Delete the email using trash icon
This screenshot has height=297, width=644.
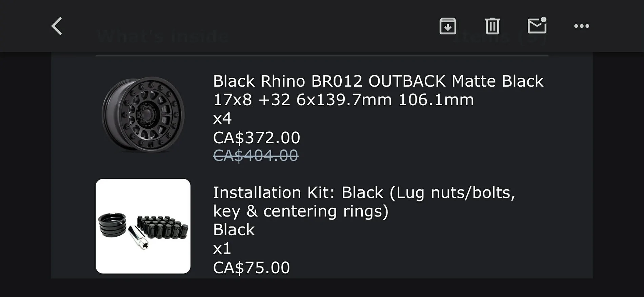pos(492,25)
